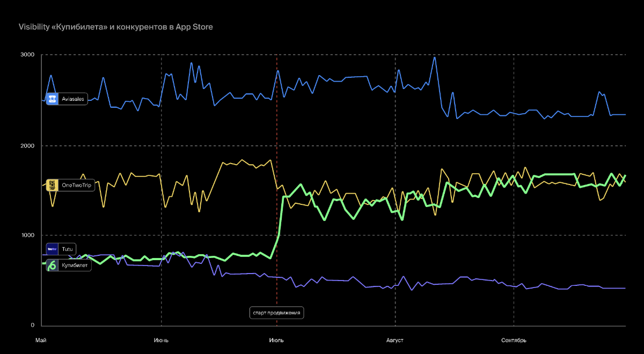Click the Aviasales app icon
Screen dimensions: 644x354
[52, 99]
